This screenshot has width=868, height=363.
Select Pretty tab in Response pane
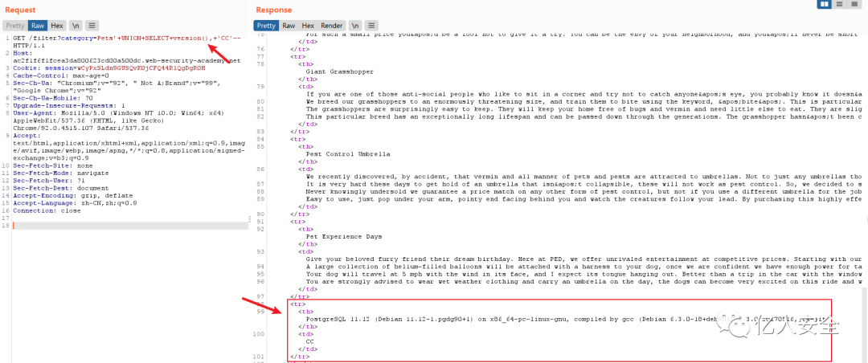pos(266,26)
